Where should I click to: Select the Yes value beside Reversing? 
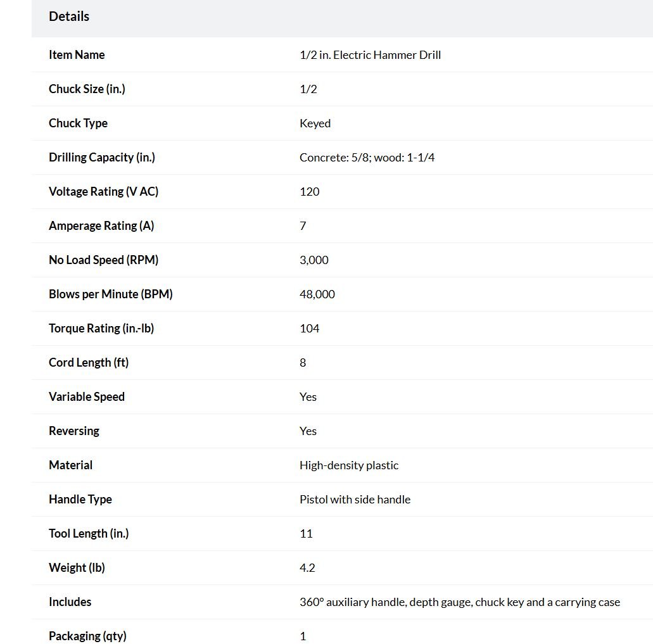tap(308, 431)
